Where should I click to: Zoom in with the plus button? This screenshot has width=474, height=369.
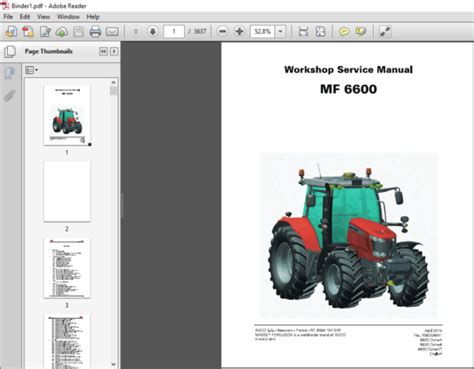239,32
